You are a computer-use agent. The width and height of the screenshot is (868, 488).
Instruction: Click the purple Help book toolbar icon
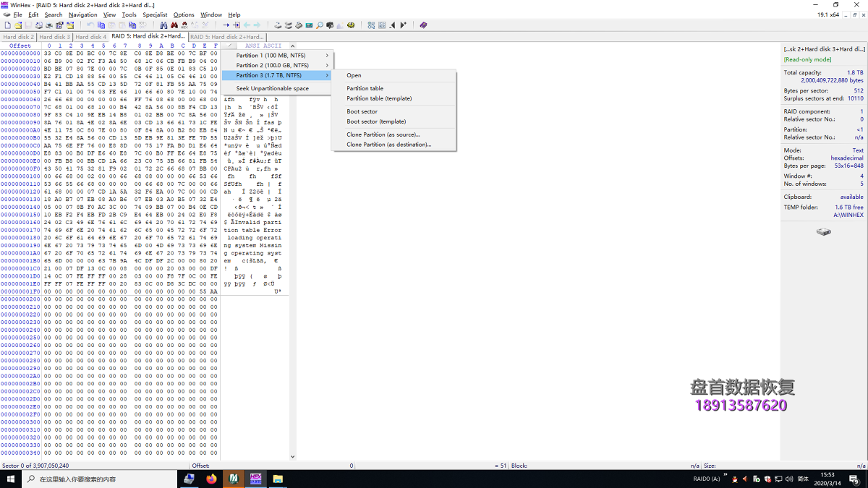pyautogui.click(x=423, y=25)
